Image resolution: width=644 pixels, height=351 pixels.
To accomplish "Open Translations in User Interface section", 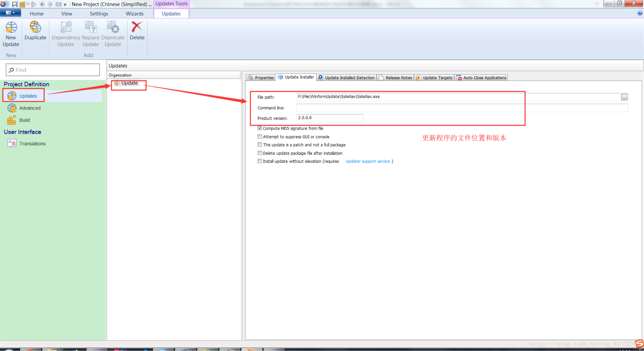I will [32, 143].
